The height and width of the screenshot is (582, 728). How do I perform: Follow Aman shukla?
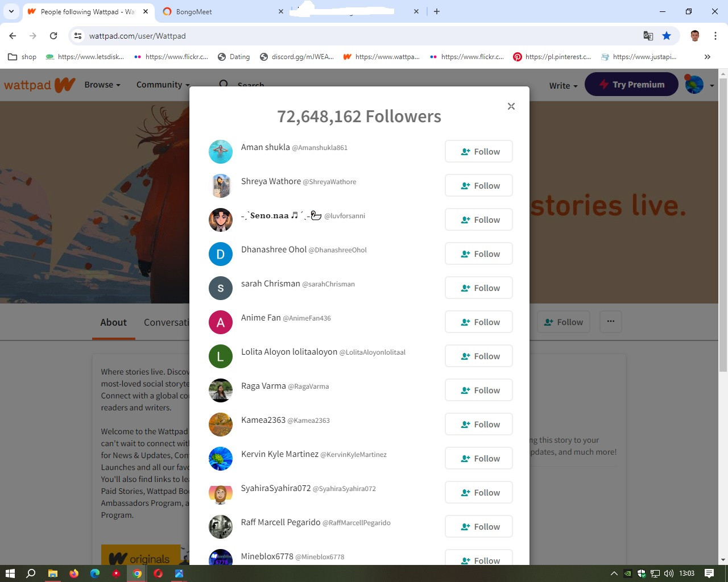[478, 152]
